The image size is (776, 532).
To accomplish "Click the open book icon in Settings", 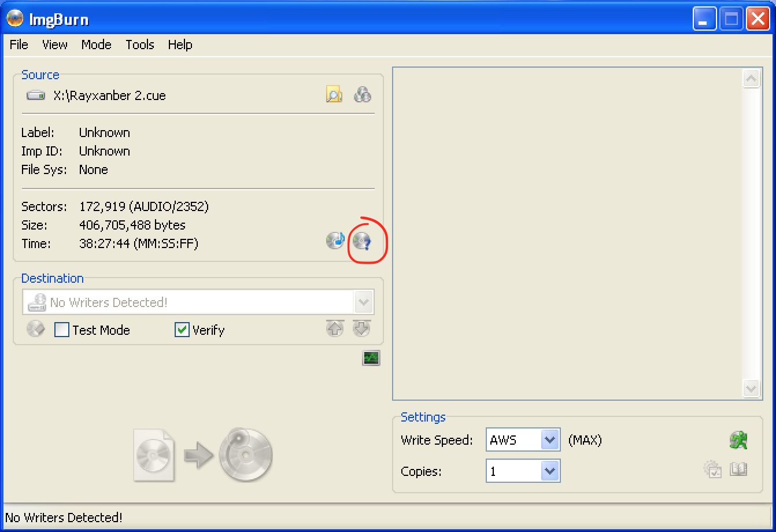I will pos(738,469).
